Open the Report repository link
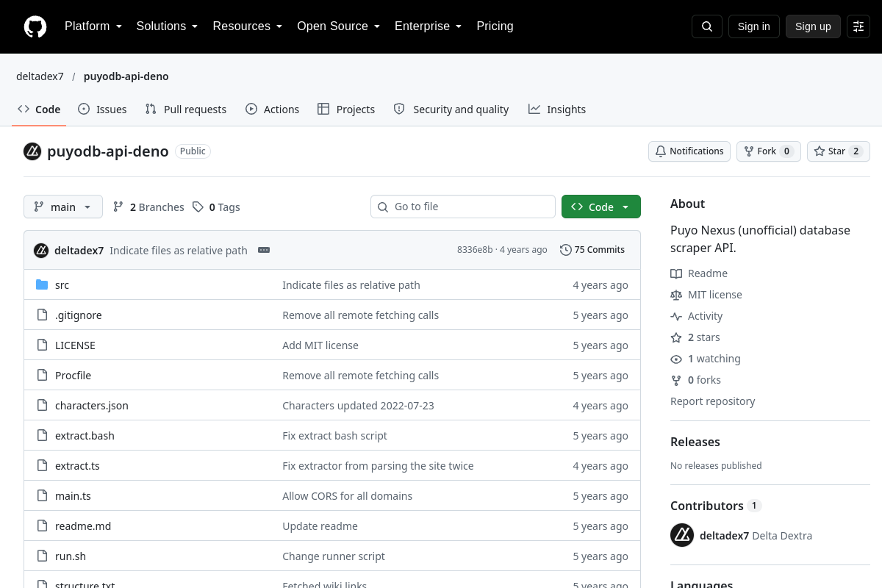This screenshot has height=588, width=882. (713, 401)
